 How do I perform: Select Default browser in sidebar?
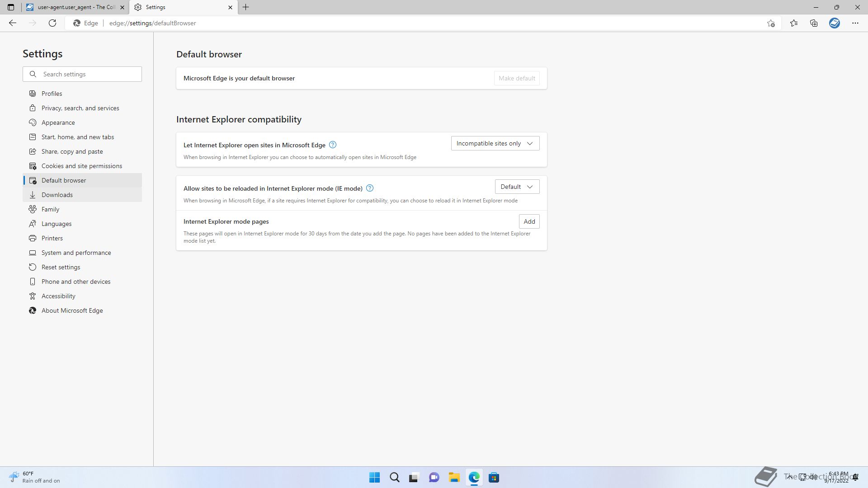coord(82,180)
